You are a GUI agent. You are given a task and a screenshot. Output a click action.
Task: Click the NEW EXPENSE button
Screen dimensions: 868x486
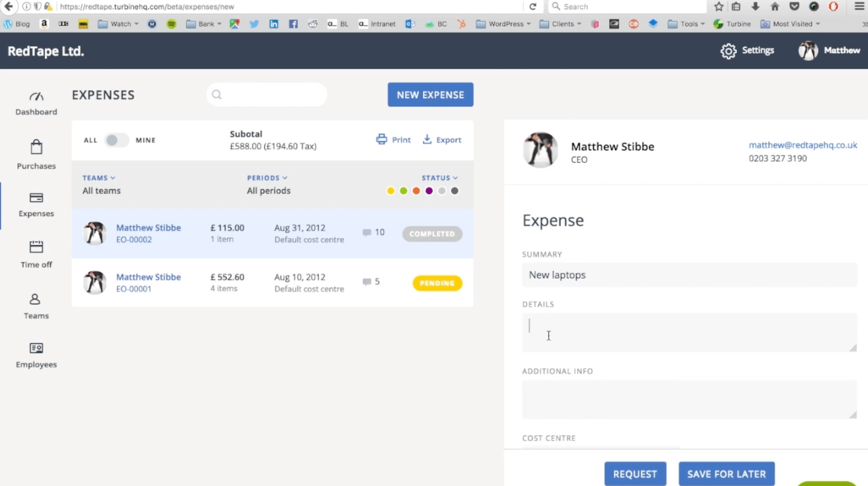(430, 94)
